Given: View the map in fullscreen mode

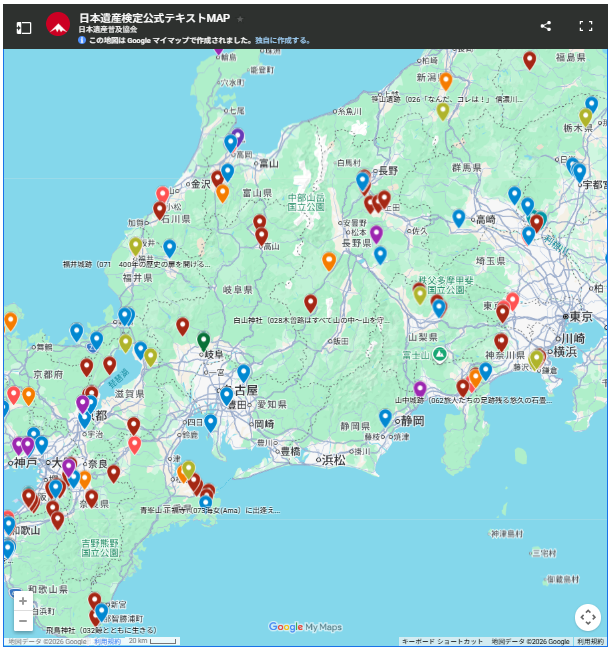Looking at the screenshot, I should (x=586, y=27).
